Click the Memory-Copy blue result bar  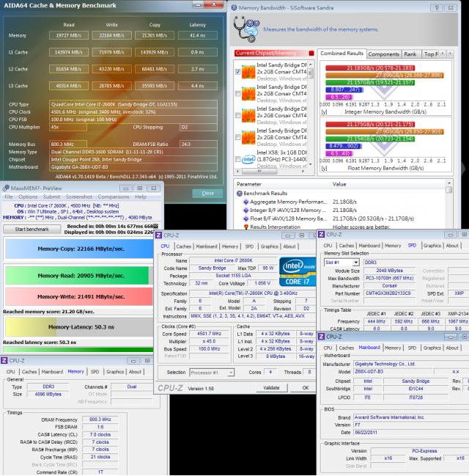[x=79, y=249]
